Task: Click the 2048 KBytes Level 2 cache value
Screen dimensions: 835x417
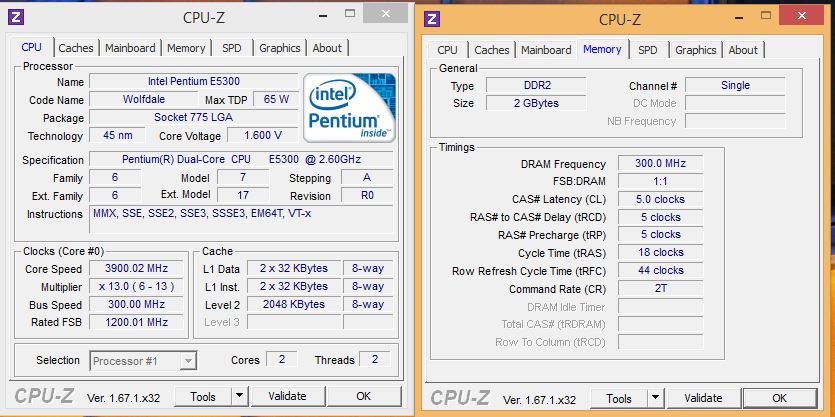Action: click(293, 305)
